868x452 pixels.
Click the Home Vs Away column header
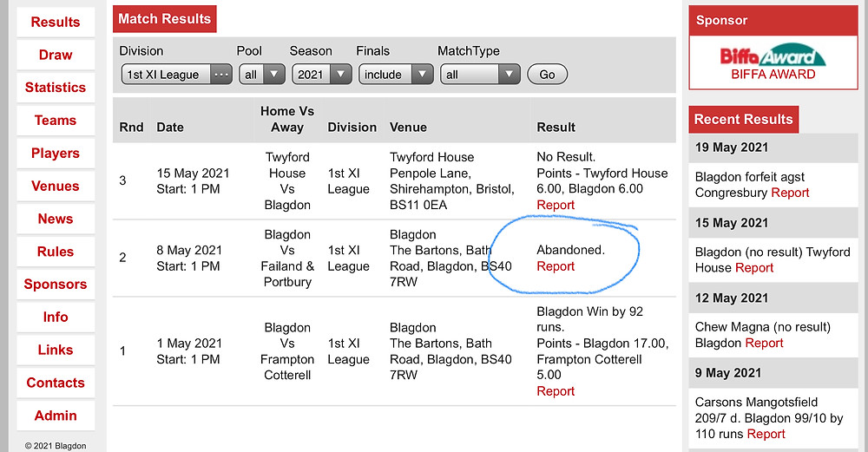click(287, 119)
